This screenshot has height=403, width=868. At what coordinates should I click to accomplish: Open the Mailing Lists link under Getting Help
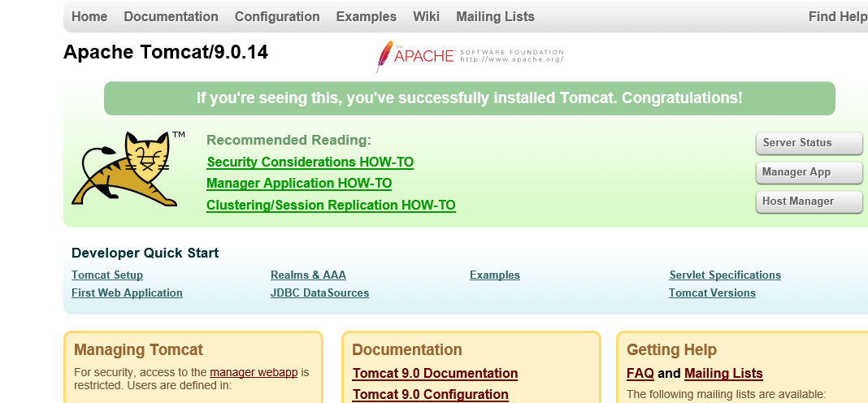coord(723,374)
